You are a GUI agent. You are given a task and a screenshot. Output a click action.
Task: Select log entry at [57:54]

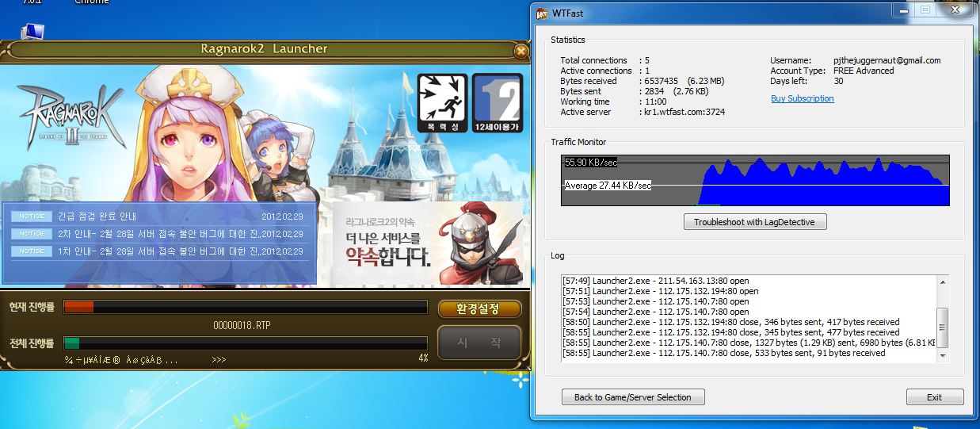coord(655,312)
